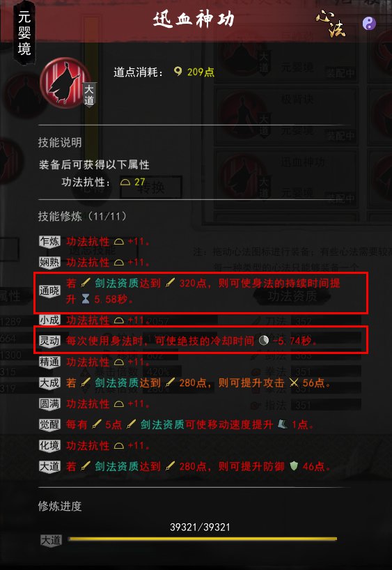The height and width of the screenshot is (570, 392).
Task: Select the 乍练 training stage badge
Action: click(49, 242)
